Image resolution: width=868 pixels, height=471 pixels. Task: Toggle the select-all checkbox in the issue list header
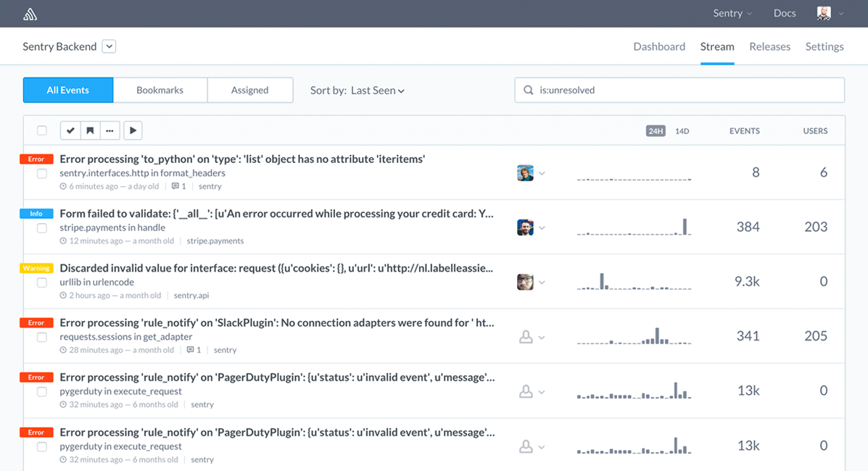(42, 130)
